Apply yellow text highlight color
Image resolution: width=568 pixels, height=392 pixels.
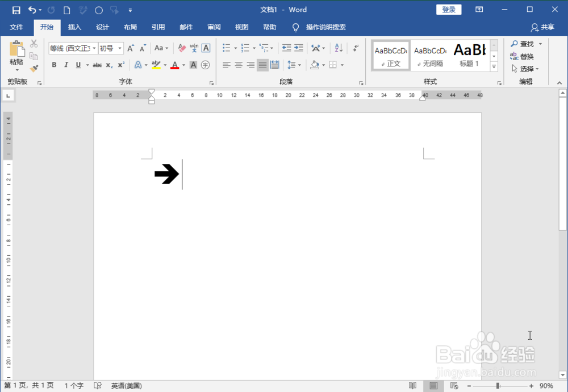[x=156, y=65]
